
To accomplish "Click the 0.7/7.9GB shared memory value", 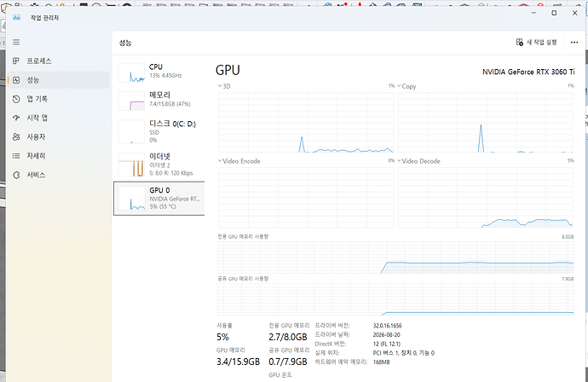I will [x=288, y=362].
